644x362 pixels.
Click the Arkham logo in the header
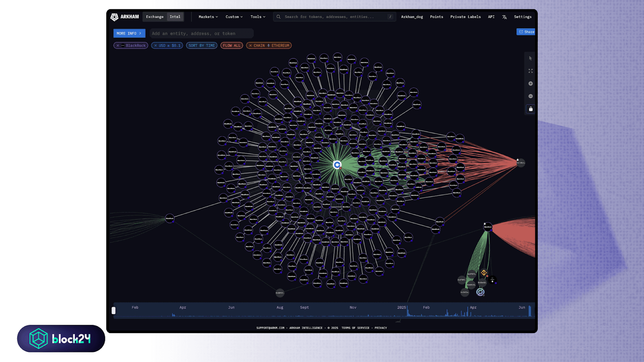point(124,17)
